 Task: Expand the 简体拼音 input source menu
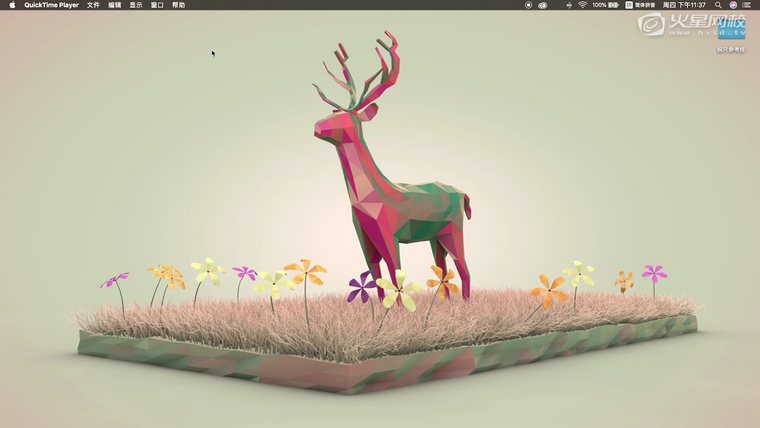pos(644,5)
